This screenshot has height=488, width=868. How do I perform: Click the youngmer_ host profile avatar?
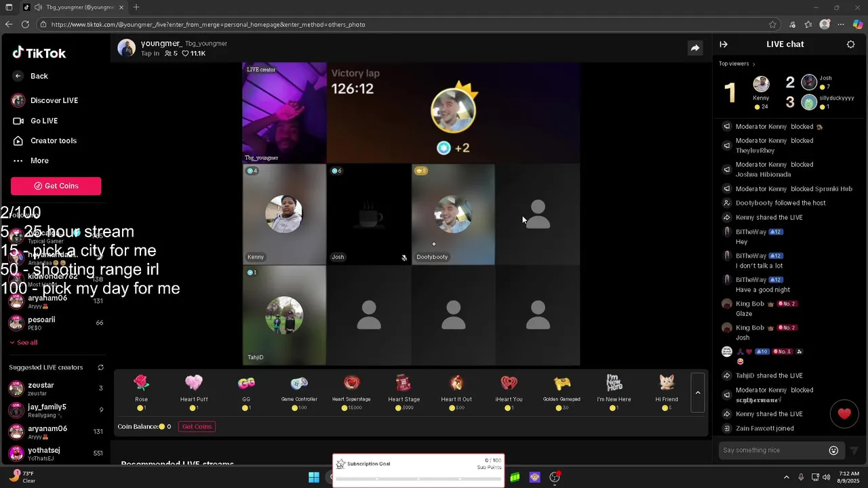pyautogui.click(x=127, y=48)
